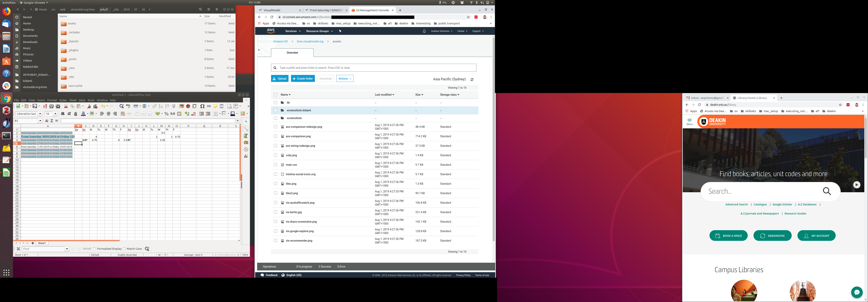Open AWS Services dropdown menu
Image resolution: width=868 pixels, height=302 pixels.
click(x=293, y=31)
